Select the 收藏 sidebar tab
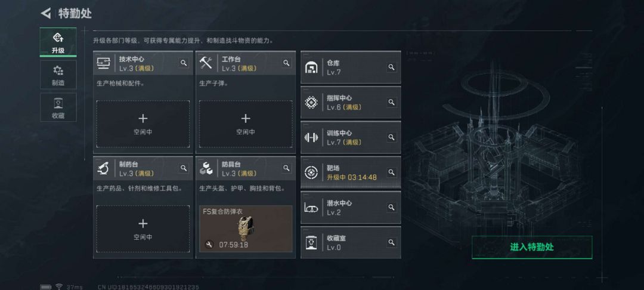The height and width of the screenshot is (290, 644). [58, 107]
